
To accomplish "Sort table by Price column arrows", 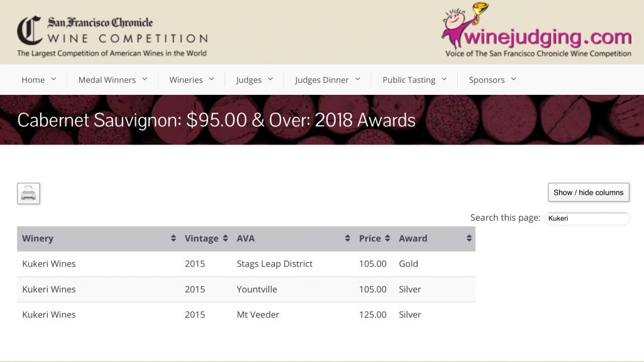I will coord(387,239).
